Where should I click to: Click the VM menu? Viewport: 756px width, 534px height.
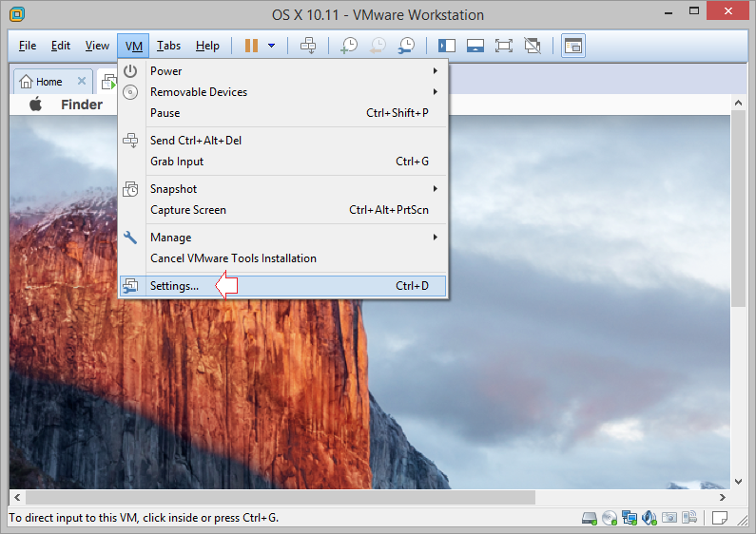[x=133, y=46]
